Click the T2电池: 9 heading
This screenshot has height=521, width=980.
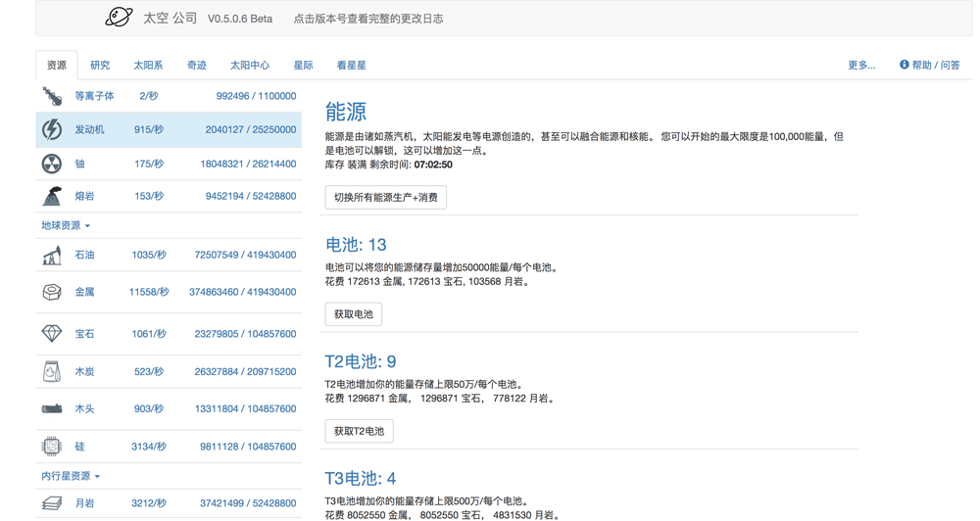click(x=361, y=361)
